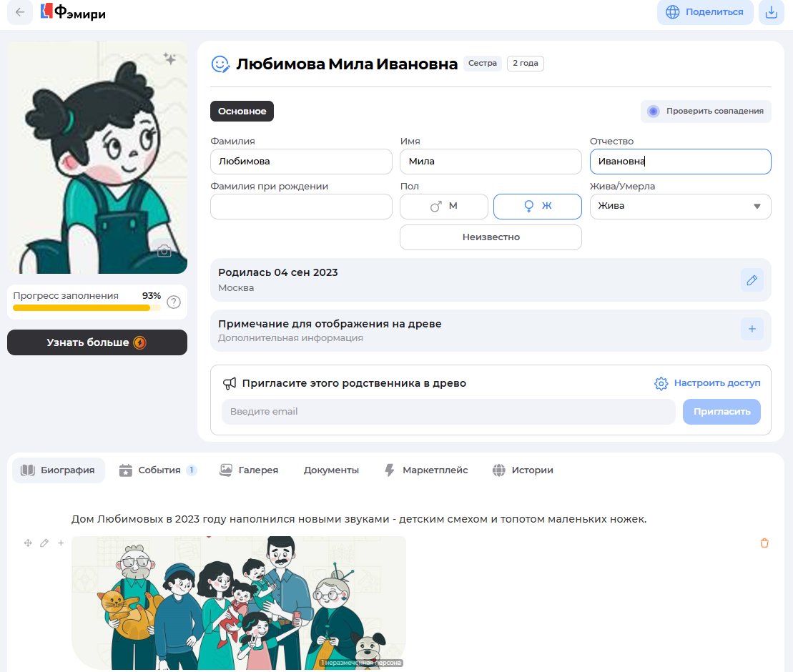Screen dimensions: 793x672
Task: Add tree note with plus icon
Action: (752, 329)
